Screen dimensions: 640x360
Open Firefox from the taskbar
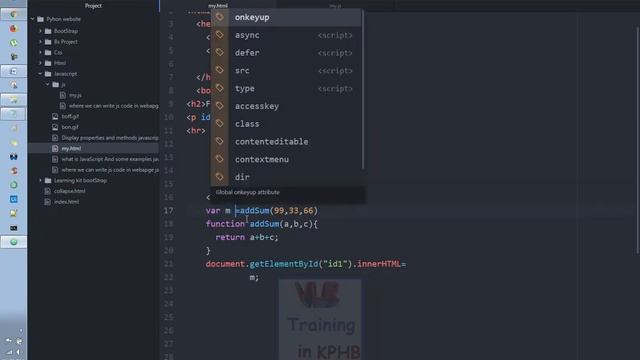tap(13, 29)
